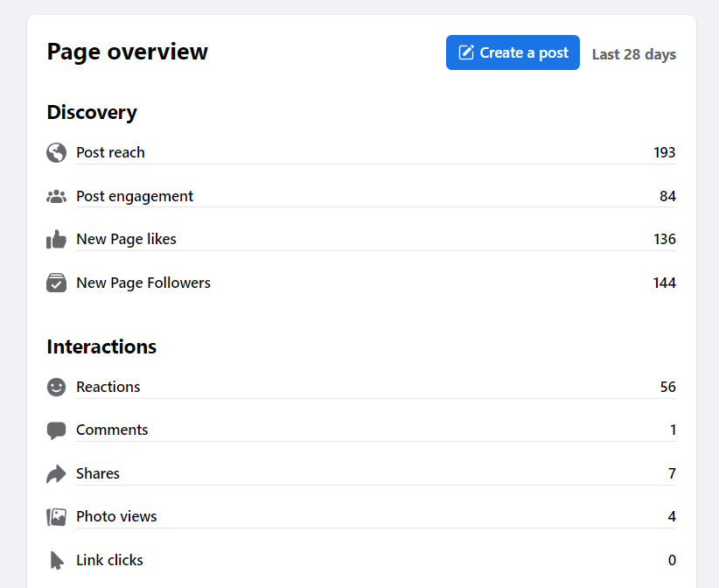Click the arrow Shares icon
The width and height of the screenshot is (719, 588).
pos(56,474)
